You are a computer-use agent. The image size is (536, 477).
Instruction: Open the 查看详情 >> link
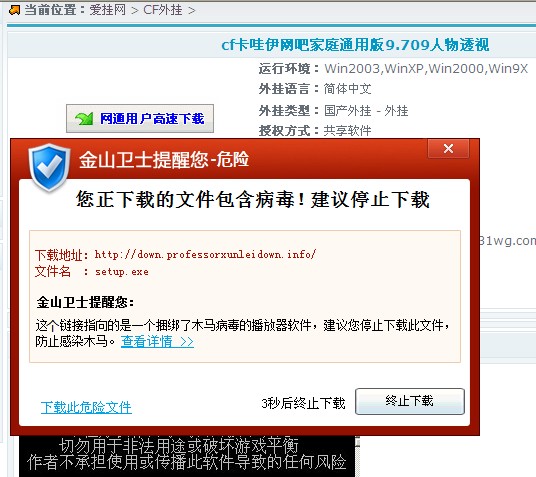(157, 341)
